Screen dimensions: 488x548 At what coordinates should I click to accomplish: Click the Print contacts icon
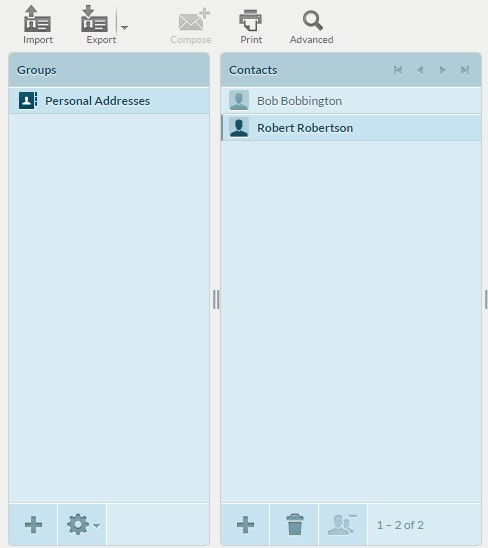[x=251, y=20]
